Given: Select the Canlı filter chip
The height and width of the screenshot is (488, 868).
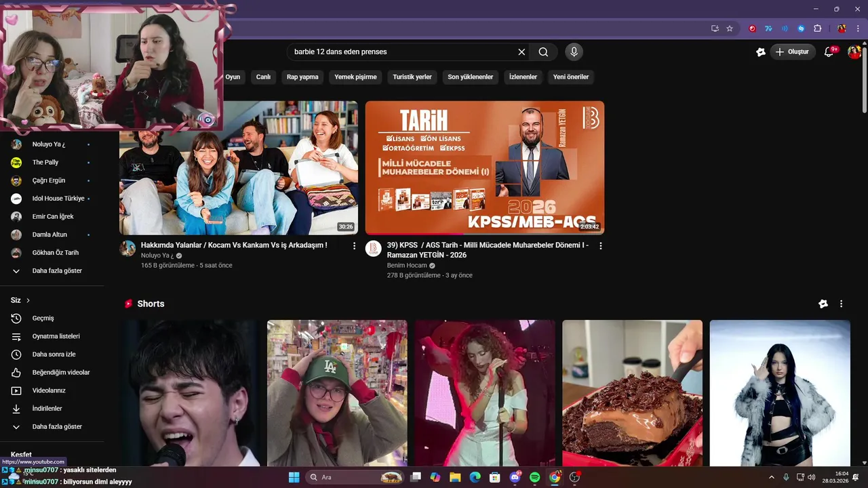Looking at the screenshot, I should [x=263, y=77].
